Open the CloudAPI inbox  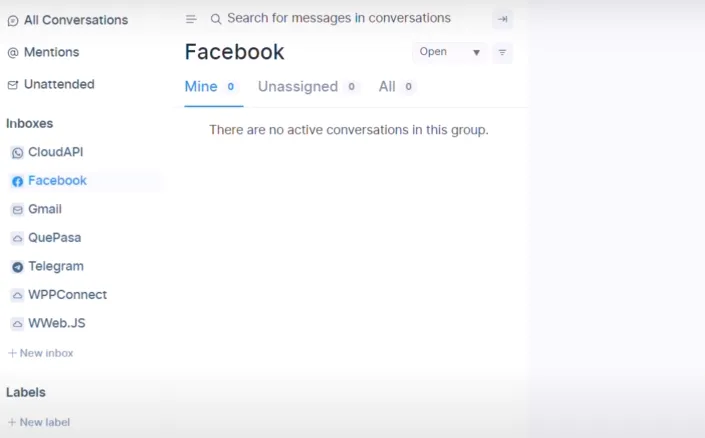[47, 152]
